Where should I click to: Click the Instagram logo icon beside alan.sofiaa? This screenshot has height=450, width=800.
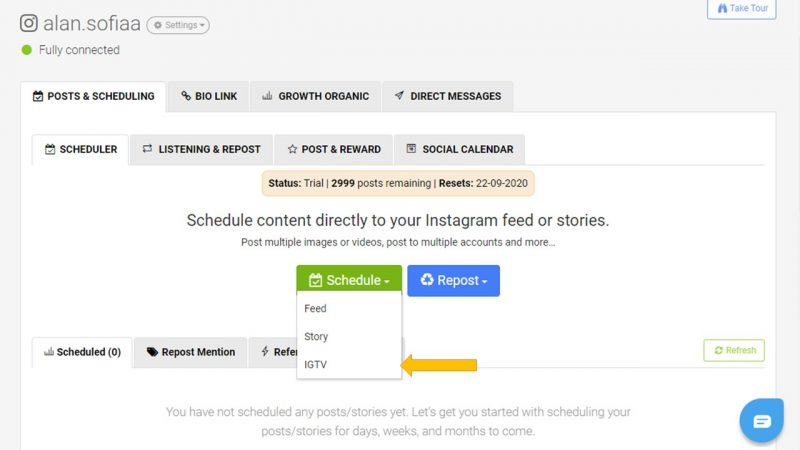point(29,23)
